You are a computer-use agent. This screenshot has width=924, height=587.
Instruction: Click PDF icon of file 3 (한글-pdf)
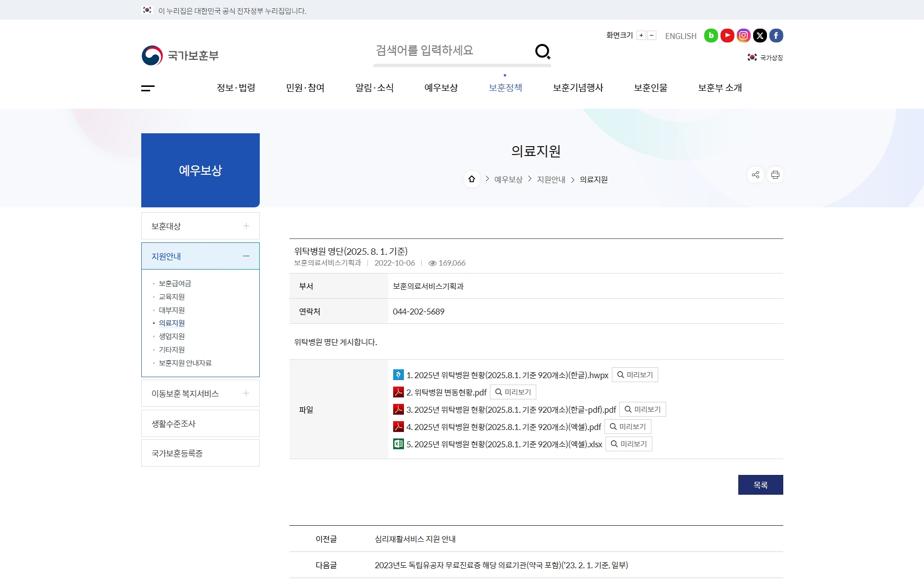coord(398,409)
